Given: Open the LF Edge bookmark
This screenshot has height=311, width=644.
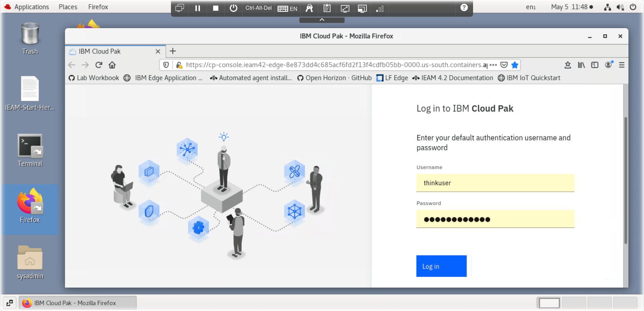Looking at the screenshot, I should click(392, 78).
